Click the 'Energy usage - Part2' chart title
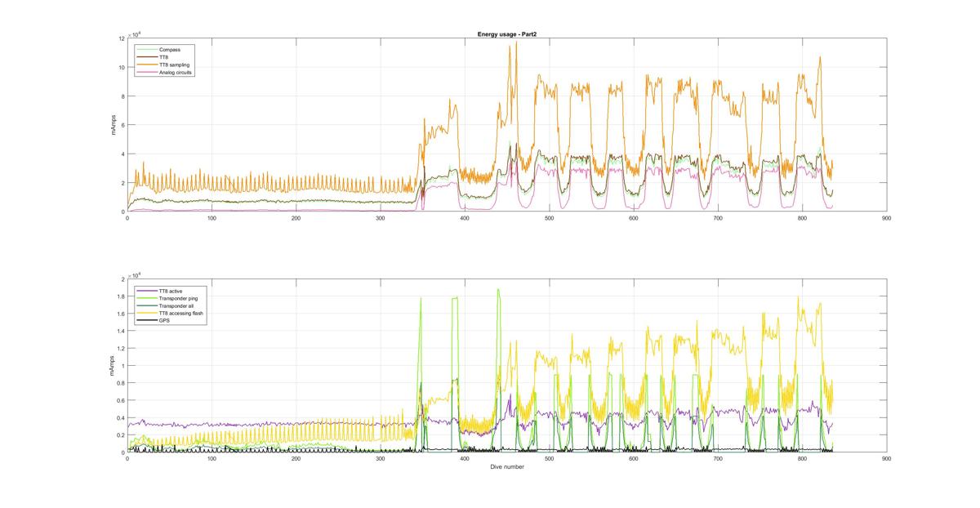980x508 pixels. [506, 34]
